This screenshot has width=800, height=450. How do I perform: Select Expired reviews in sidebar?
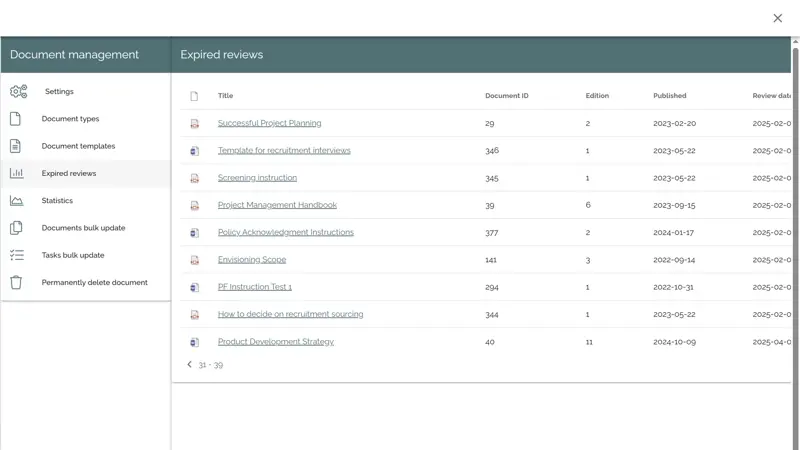click(x=85, y=173)
